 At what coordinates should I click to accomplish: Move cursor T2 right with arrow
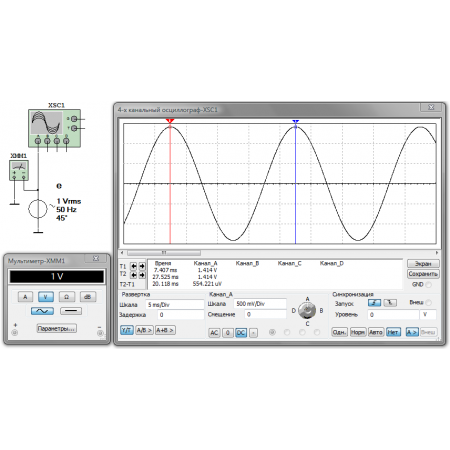tap(142, 275)
